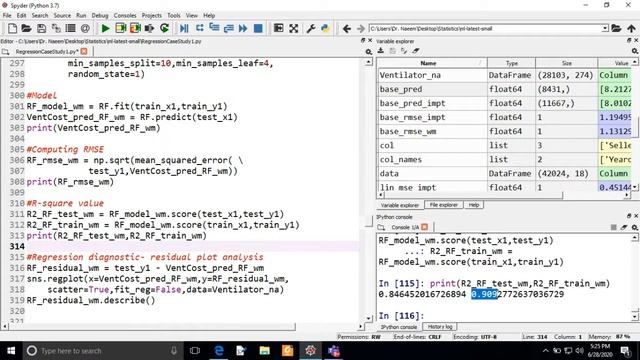Screen dimensions: 640x360
Task: Open the Help menu
Action: click(x=209, y=16)
